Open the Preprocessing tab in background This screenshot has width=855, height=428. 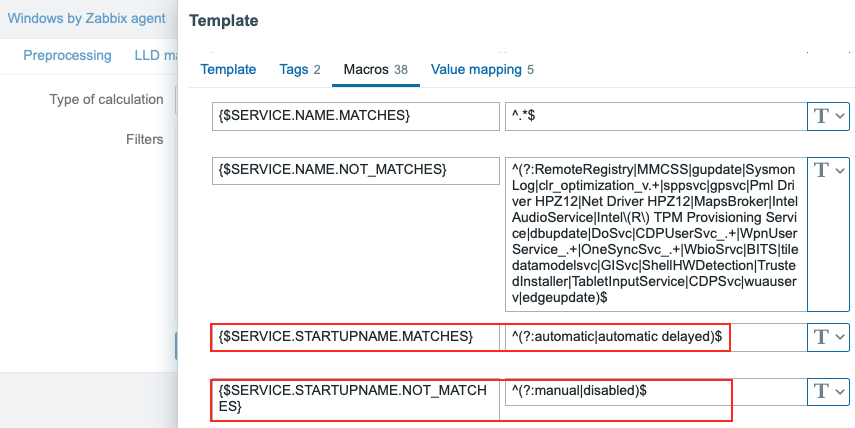tap(67, 56)
